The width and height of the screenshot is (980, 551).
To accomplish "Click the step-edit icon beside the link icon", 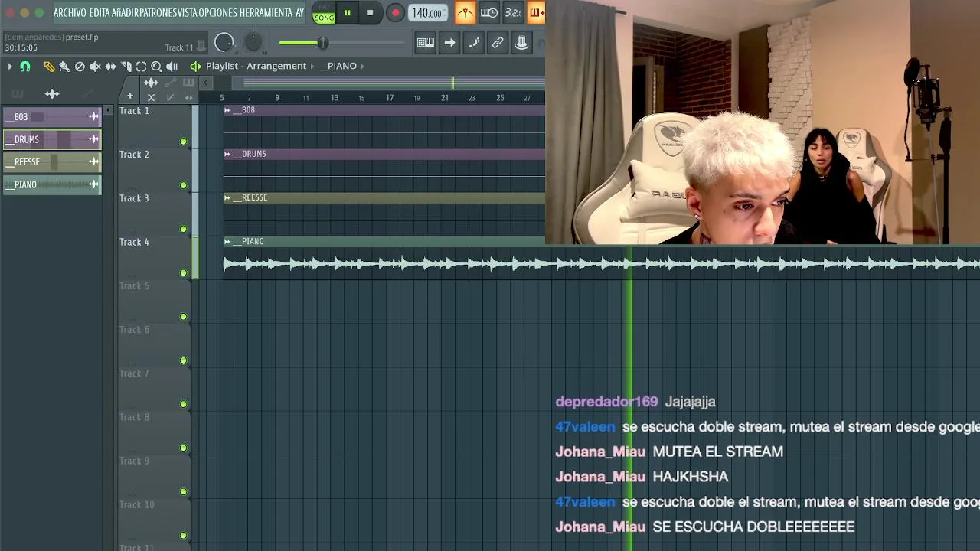I will [x=473, y=43].
